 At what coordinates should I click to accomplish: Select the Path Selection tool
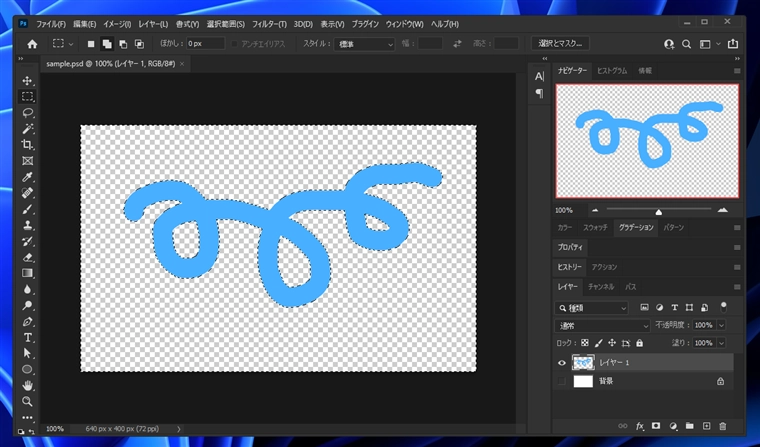coord(27,353)
